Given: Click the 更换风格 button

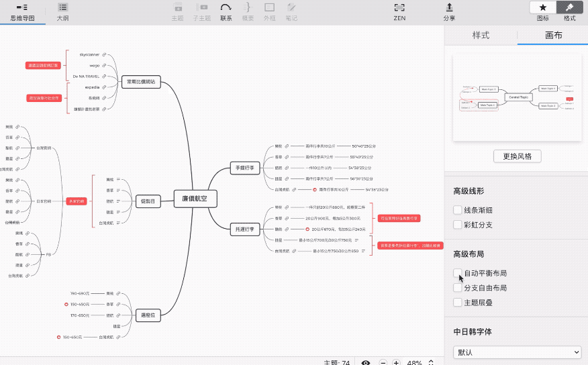Looking at the screenshot, I should [x=517, y=156].
